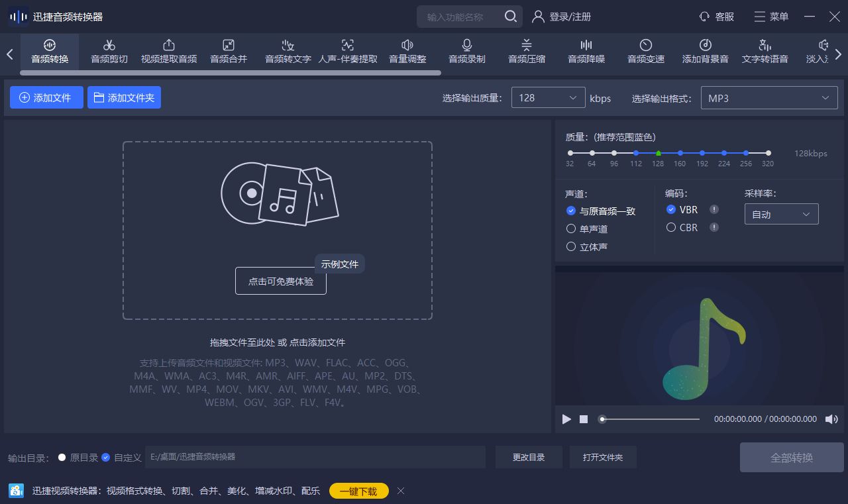The image size is (848, 504).
Task: Open the 音频剪切 (audio cutting) tool
Action: (x=109, y=52)
